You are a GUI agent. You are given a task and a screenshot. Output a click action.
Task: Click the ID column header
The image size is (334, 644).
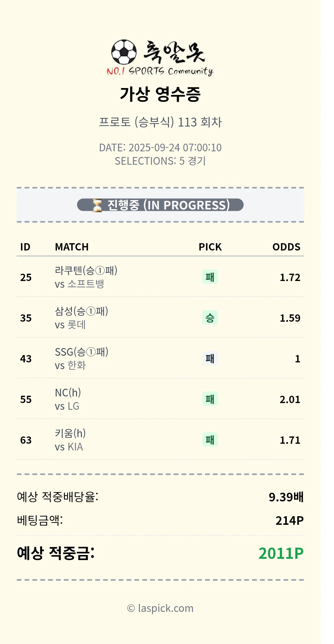(25, 247)
